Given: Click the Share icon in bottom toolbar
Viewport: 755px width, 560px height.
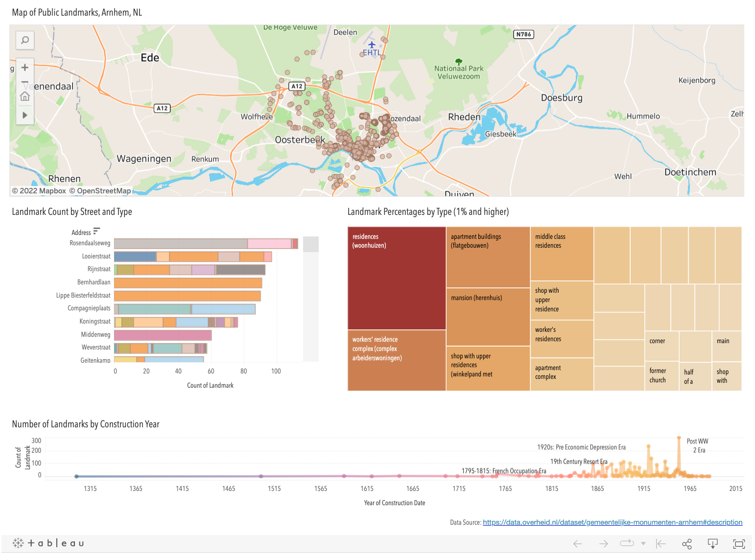Looking at the screenshot, I should pyautogui.click(x=686, y=543).
